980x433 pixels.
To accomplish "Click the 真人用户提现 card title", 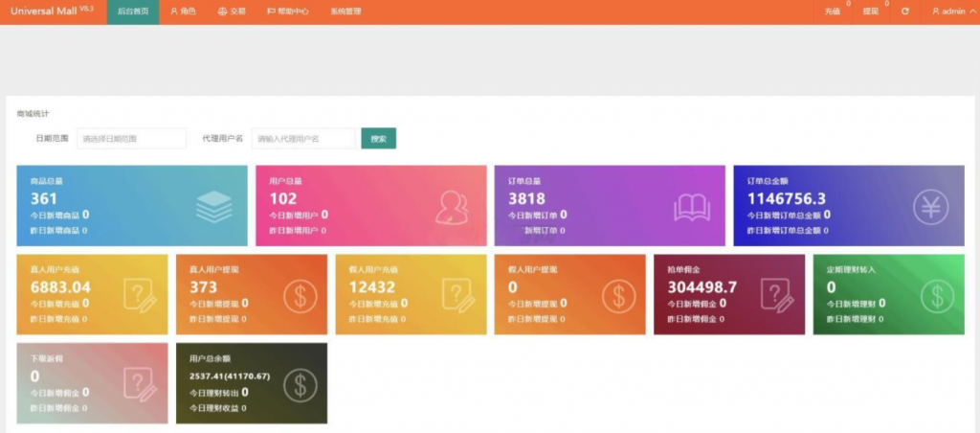I will (x=213, y=270).
